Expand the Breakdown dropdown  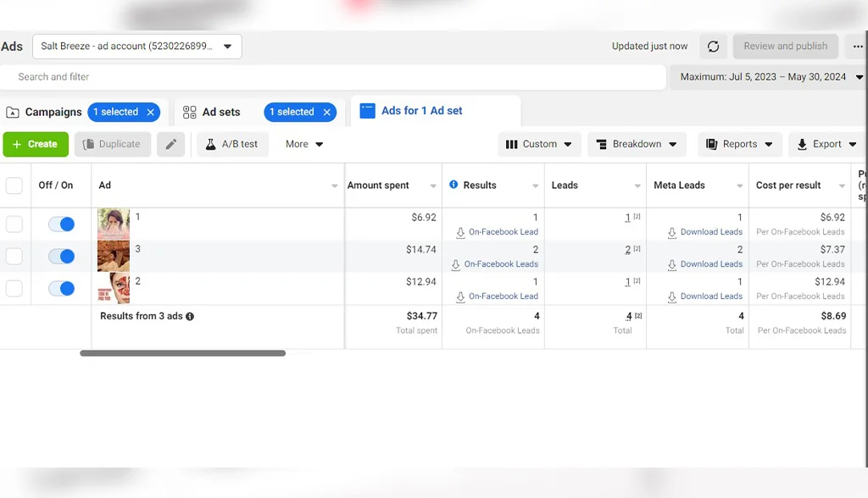click(637, 145)
